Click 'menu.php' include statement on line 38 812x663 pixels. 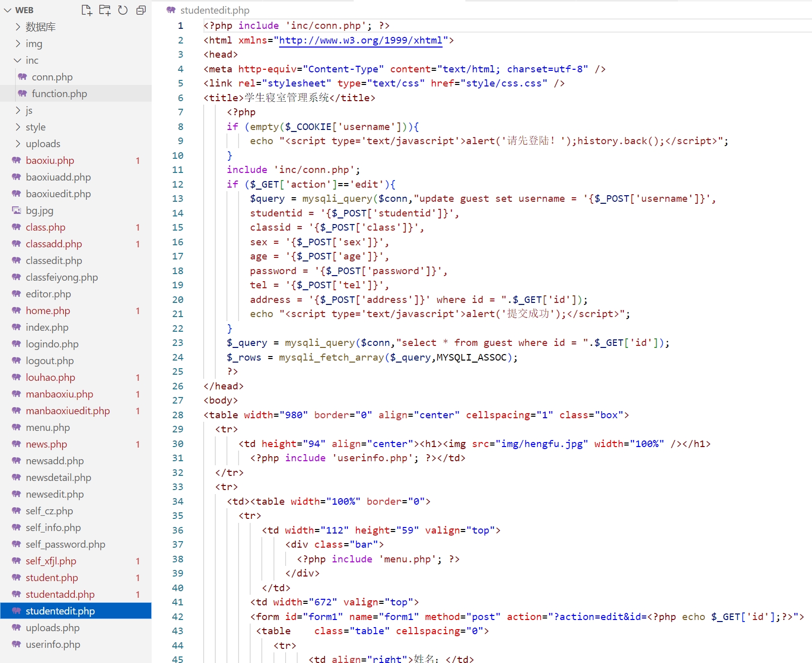tap(378, 559)
